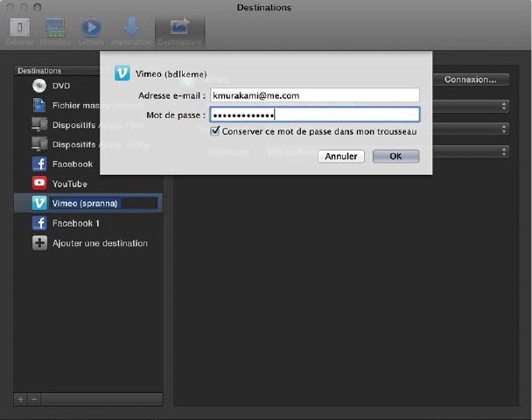This screenshot has height=420, width=532.
Task: Open the third popup menu on the right
Action: [x=471, y=151]
